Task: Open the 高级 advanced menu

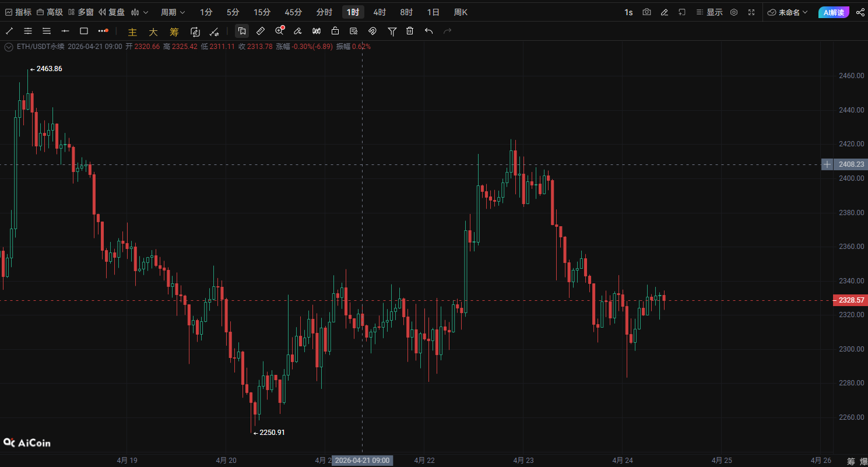Action: point(50,12)
